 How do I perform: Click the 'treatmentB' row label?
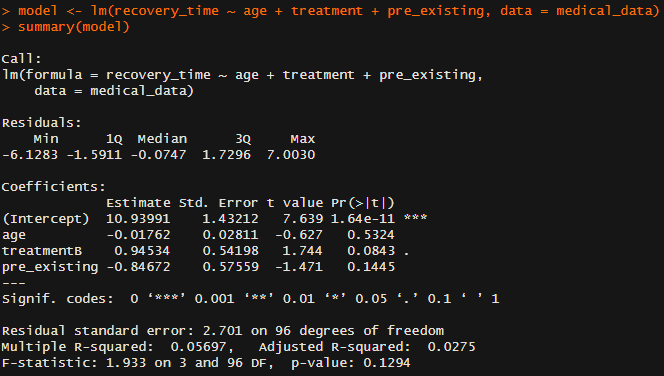pyautogui.click(x=42, y=251)
